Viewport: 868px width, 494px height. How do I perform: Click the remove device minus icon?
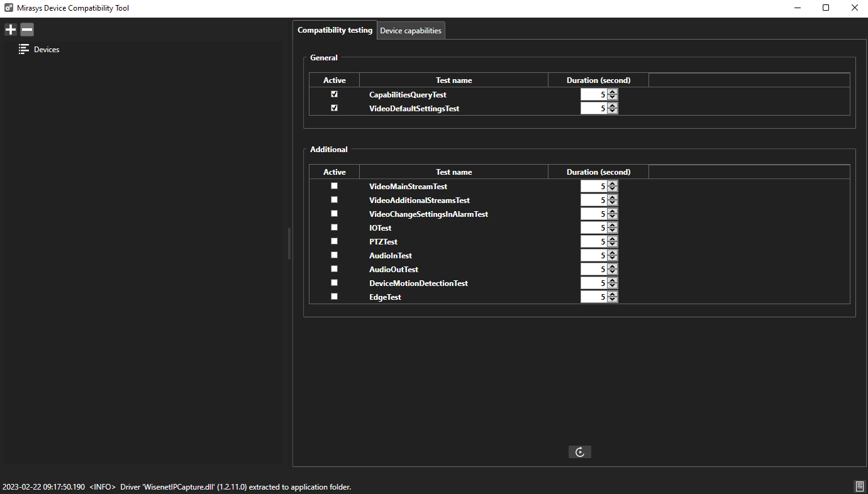[x=27, y=30]
